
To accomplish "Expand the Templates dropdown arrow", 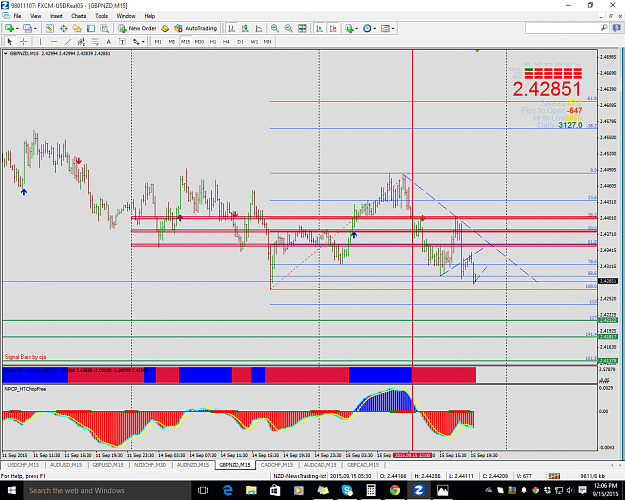I will tap(393, 29).
